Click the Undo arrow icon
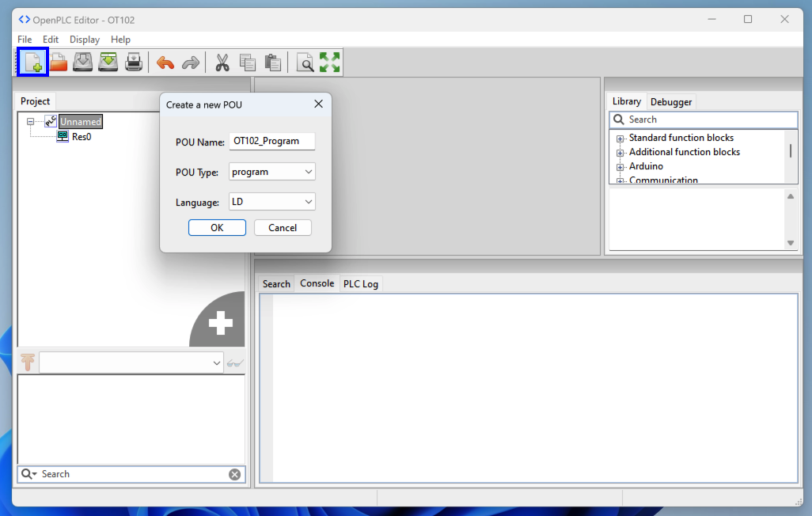Viewport: 812px width, 516px height. pos(165,63)
